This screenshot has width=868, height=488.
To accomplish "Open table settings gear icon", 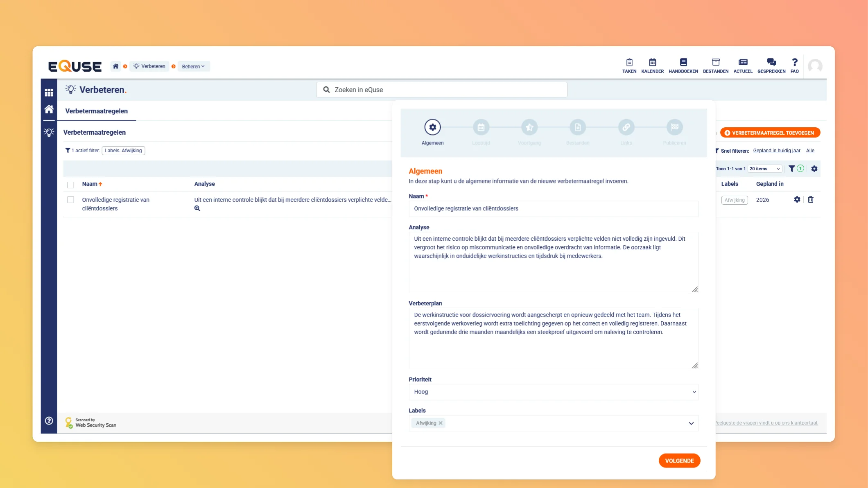I will (814, 169).
